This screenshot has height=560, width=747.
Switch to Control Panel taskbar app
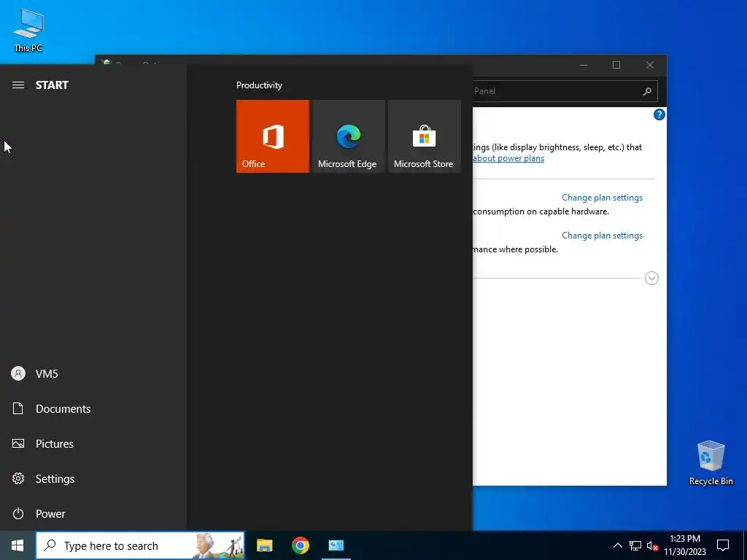[x=336, y=545]
